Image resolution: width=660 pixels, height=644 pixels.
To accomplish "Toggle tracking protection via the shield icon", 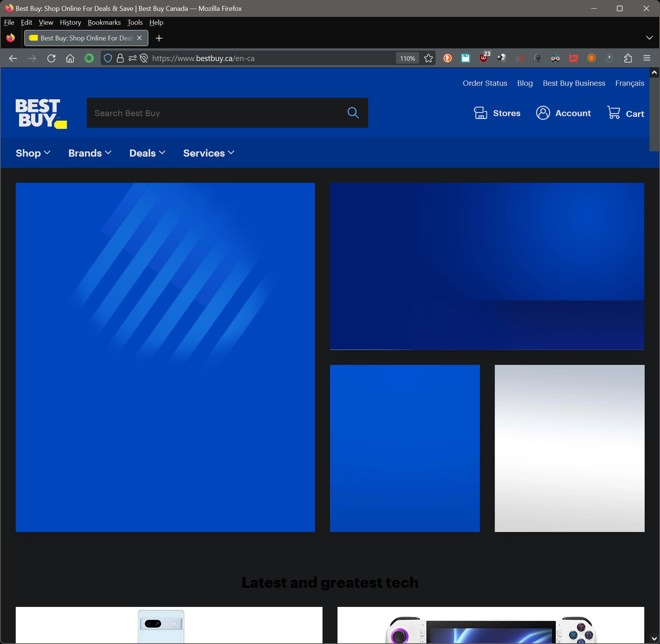I will point(108,58).
